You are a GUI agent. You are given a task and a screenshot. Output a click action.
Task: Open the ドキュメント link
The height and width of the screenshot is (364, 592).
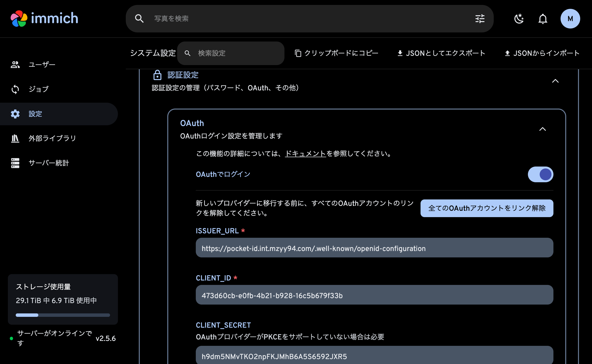point(305,154)
